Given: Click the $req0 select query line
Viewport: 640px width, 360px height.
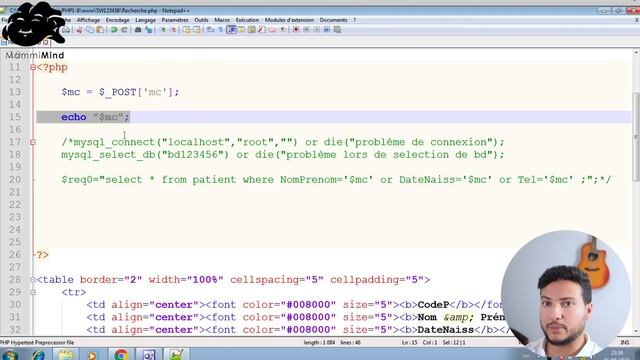Looking at the screenshot, I should coord(336,180).
